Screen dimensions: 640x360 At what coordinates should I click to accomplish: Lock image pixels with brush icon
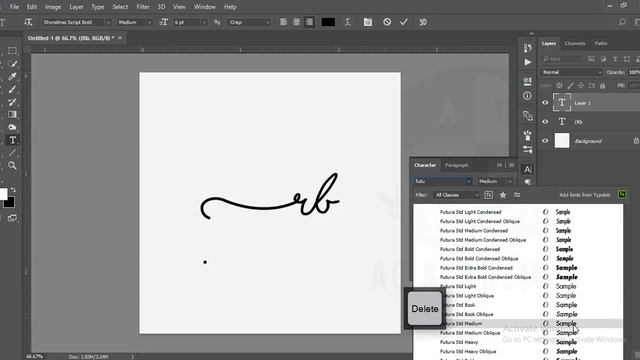click(570, 85)
